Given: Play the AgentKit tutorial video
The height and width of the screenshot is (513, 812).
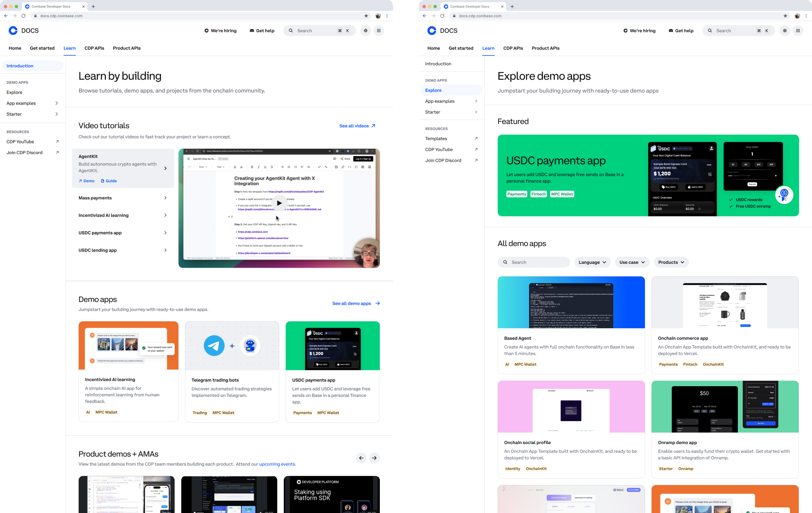Looking at the screenshot, I should click(x=279, y=203).
